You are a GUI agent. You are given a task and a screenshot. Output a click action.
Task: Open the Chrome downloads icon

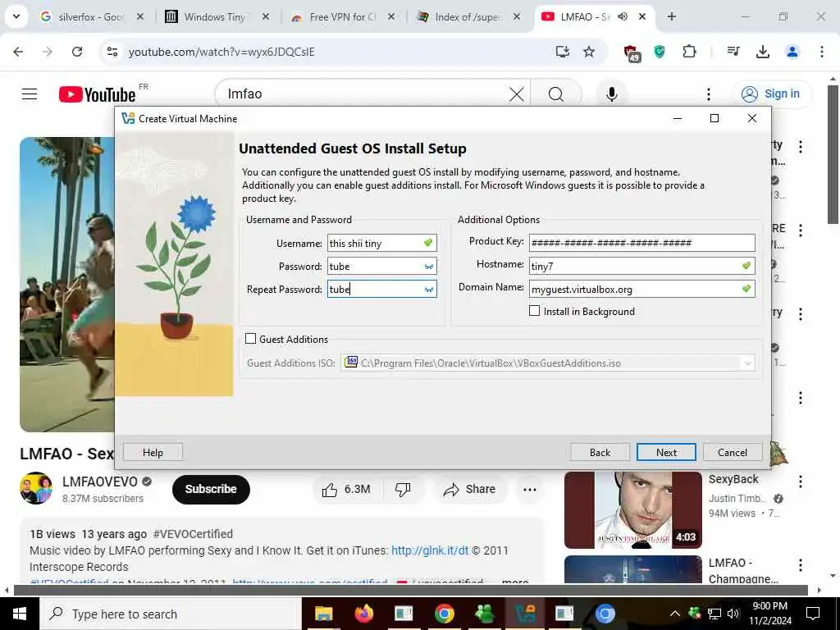click(762, 52)
